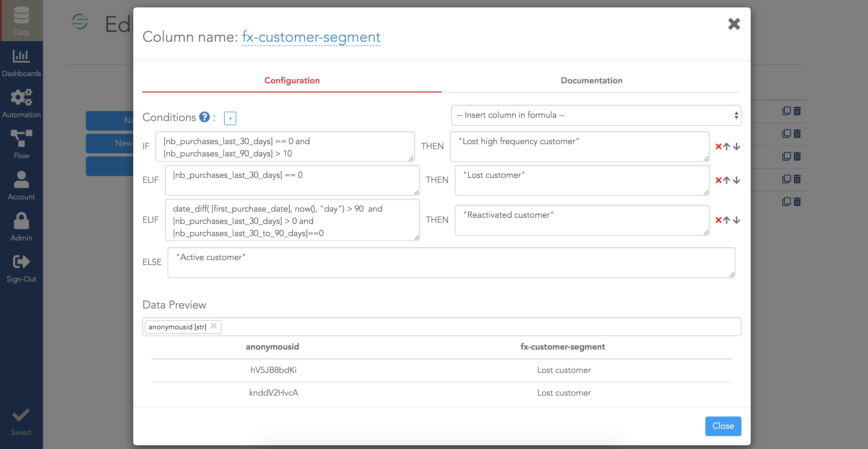
Task: Move Lost high frequency customer condition down
Action: coord(737,146)
